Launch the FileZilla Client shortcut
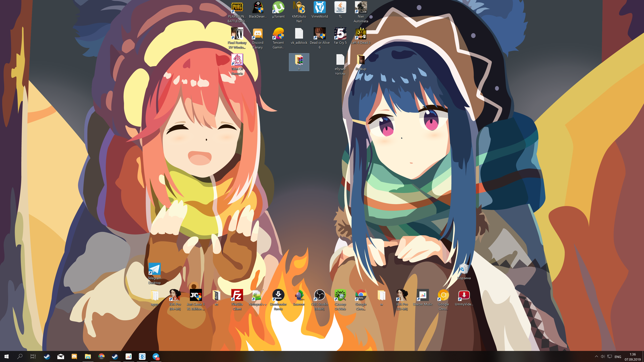The image size is (644, 362). coord(237,300)
